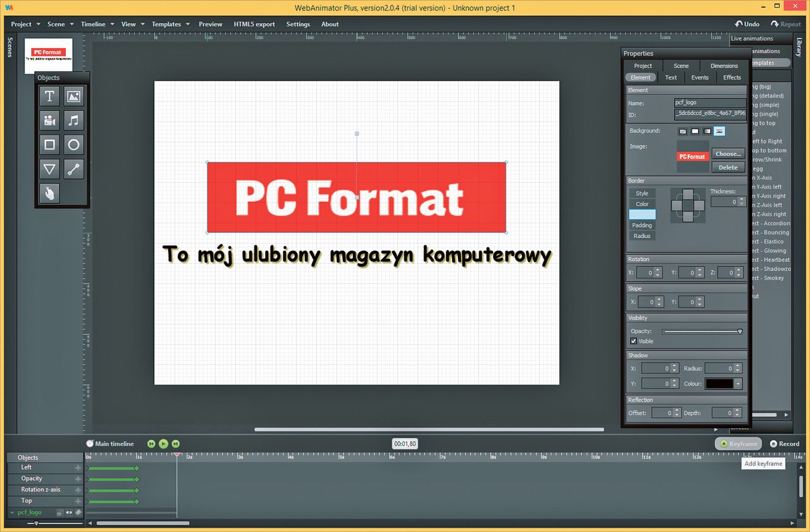Click the Delete image button

[728, 168]
